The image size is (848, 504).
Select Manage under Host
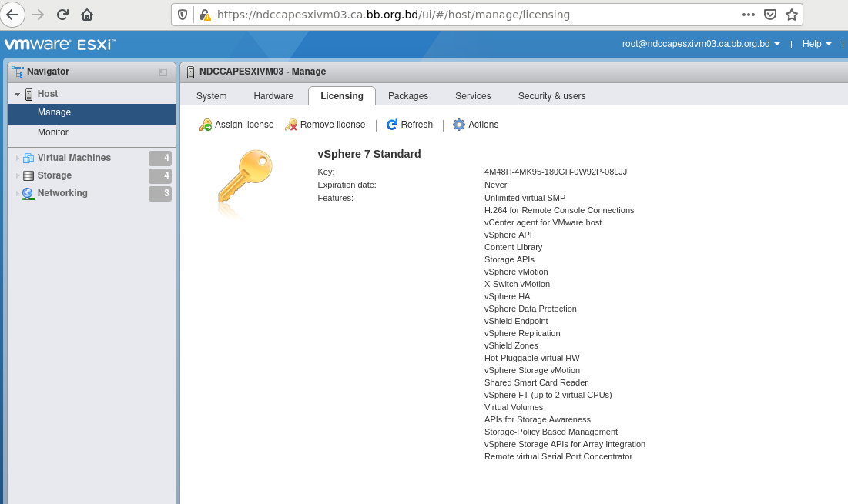pyautogui.click(x=92, y=112)
